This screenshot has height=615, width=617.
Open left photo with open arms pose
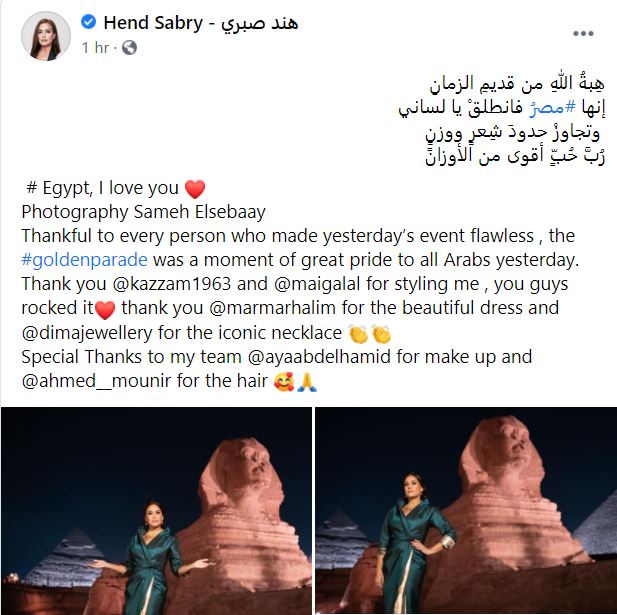pyautogui.click(x=156, y=511)
